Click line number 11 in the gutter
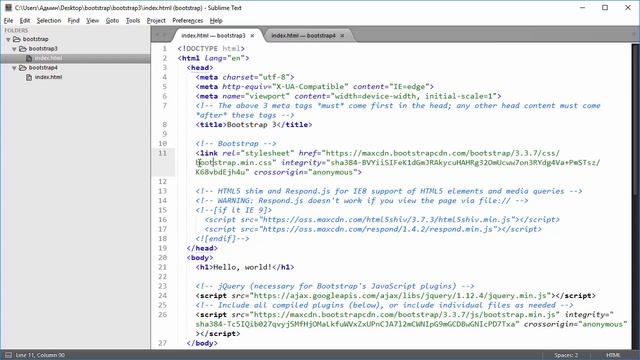Viewport: 640px width, 360px height. click(162, 153)
